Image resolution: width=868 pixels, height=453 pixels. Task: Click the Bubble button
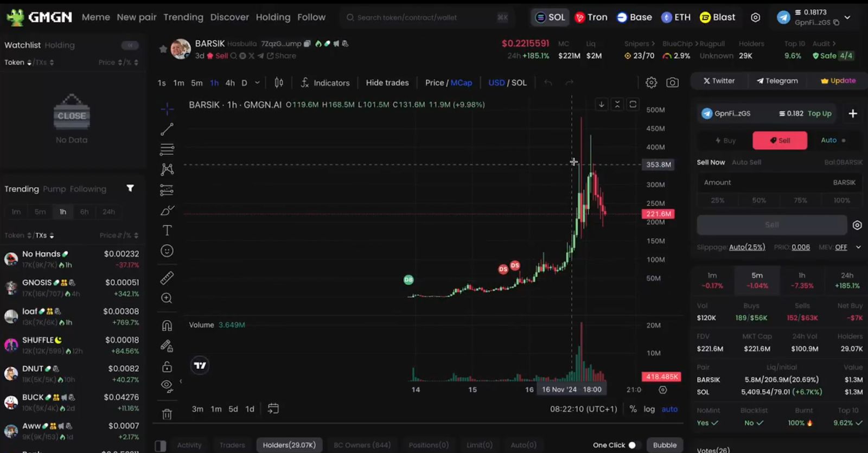click(x=665, y=445)
